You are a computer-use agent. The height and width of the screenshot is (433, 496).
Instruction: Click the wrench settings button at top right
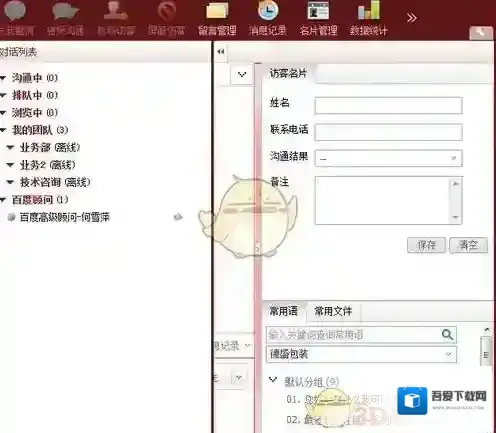(480, 32)
